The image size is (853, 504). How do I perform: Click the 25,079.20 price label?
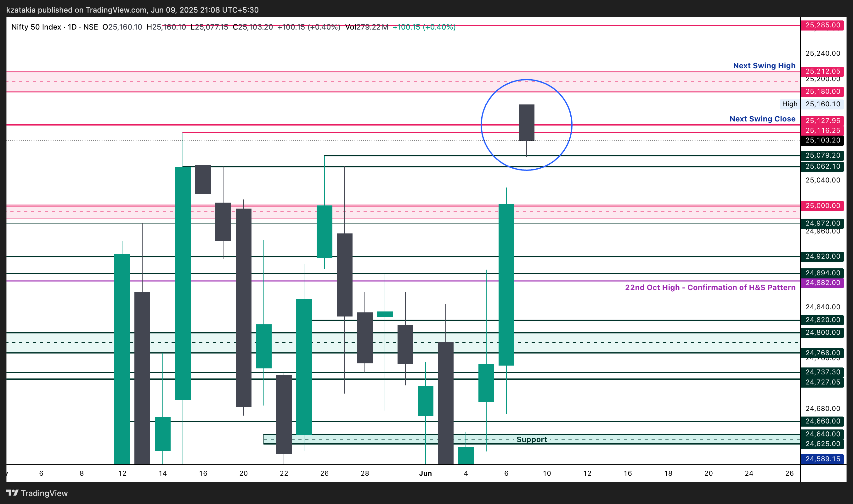822,155
